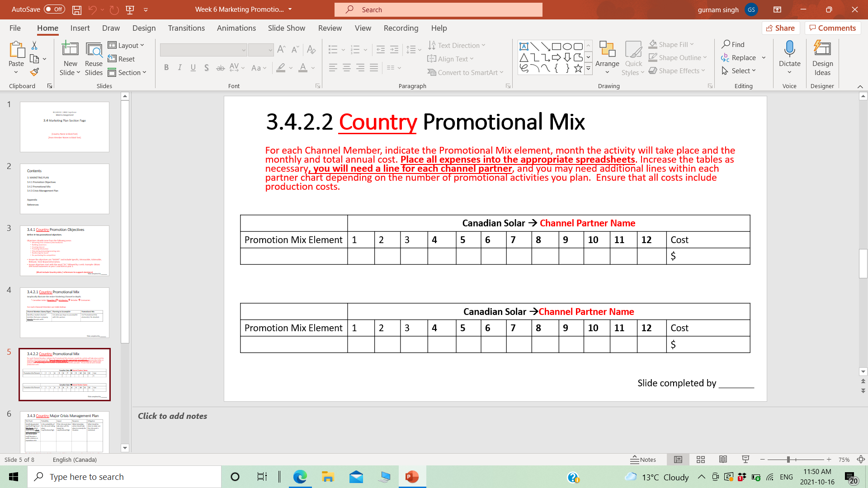Click the Increase Indent icon
This screenshot has width=868, height=488.
coord(394,50)
